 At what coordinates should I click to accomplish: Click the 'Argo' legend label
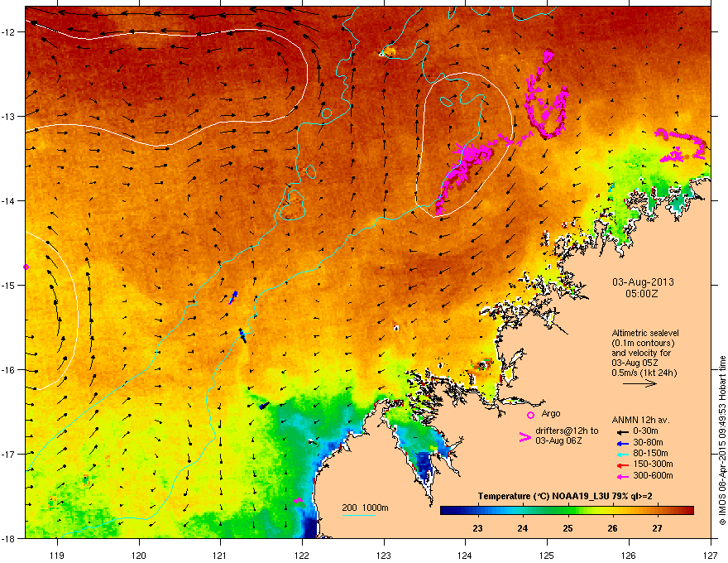[x=551, y=413]
